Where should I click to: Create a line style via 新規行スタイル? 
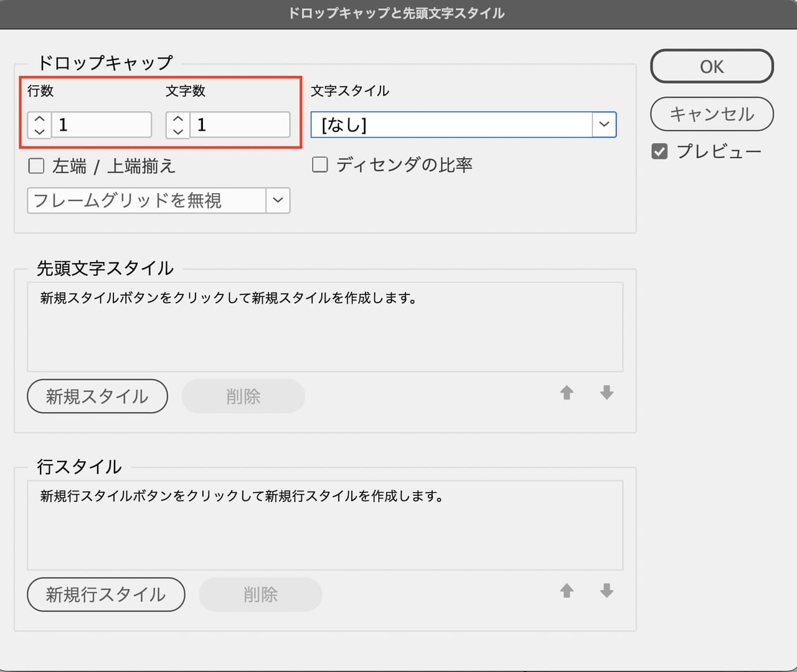coord(105,595)
